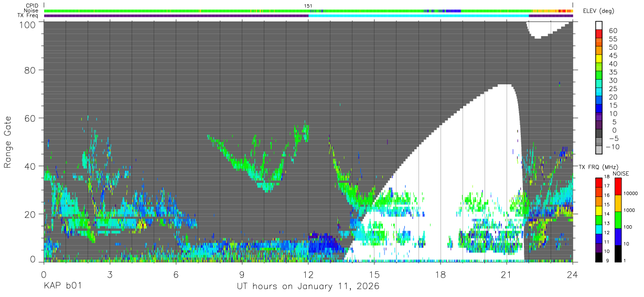Click 'UT hours on January 11, 2026' axis title

[x=308, y=287]
